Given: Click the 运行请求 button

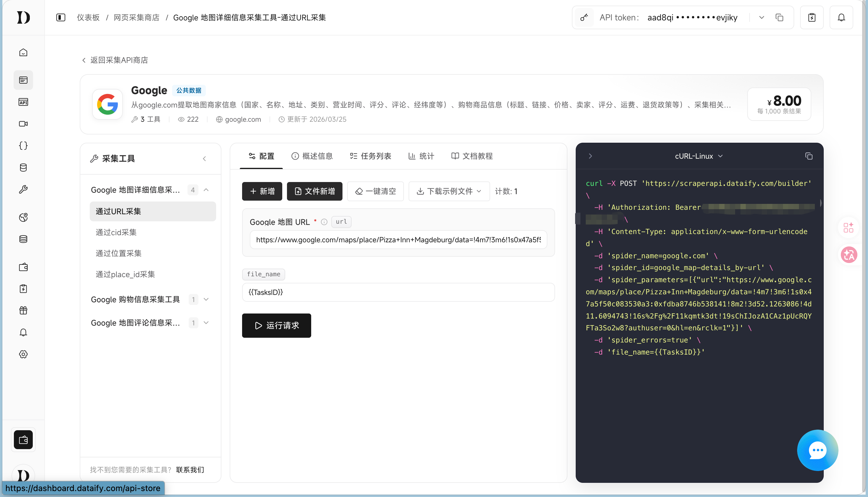Looking at the screenshot, I should pyautogui.click(x=276, y=325).
